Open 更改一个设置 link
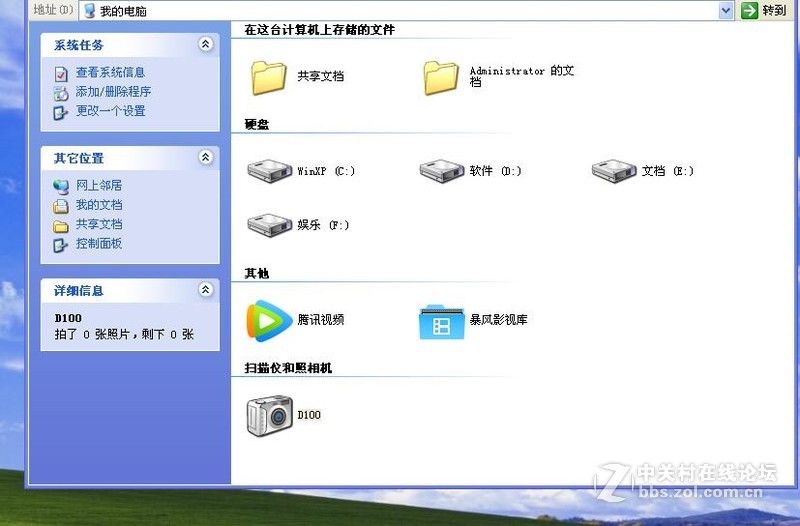This screenshot has width=800, height=526. [111, 111]
